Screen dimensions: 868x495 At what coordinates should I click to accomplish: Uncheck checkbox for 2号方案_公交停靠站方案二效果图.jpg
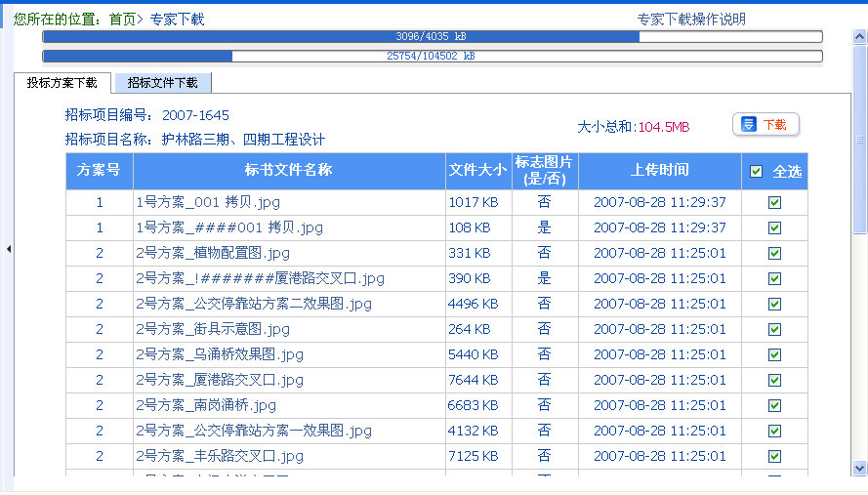(774, 305)
